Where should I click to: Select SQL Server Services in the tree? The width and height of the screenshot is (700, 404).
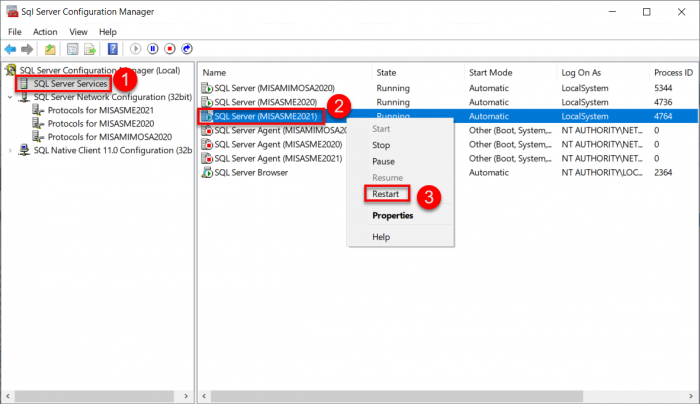pyautogui.click(x=71, y=83)
